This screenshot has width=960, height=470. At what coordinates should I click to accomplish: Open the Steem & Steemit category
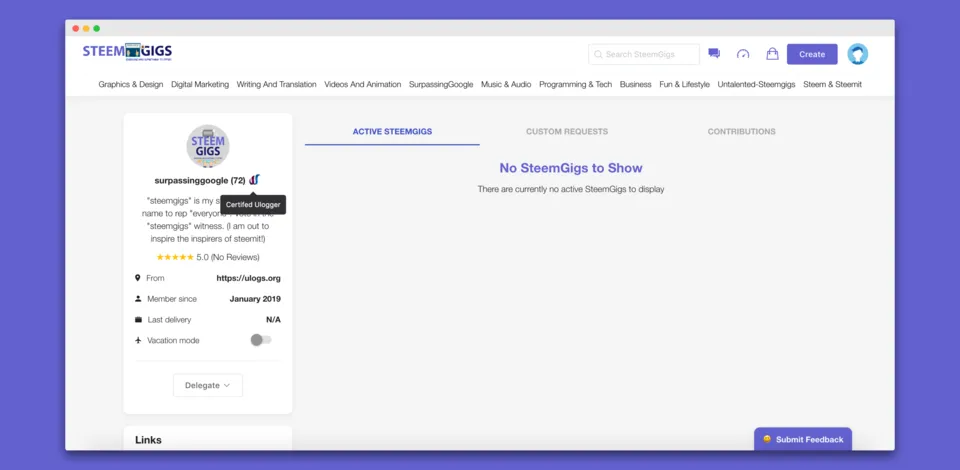tap(833, 84)
